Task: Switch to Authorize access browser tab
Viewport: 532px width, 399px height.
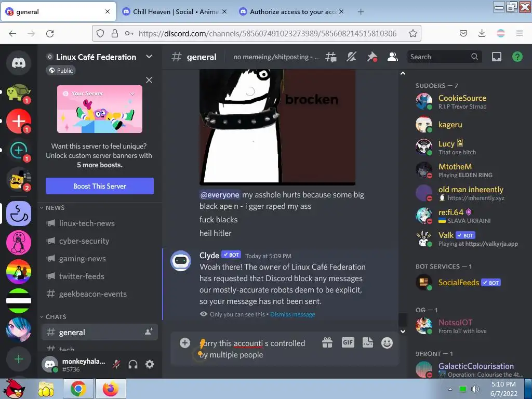Action: click(x=292, y=11)
